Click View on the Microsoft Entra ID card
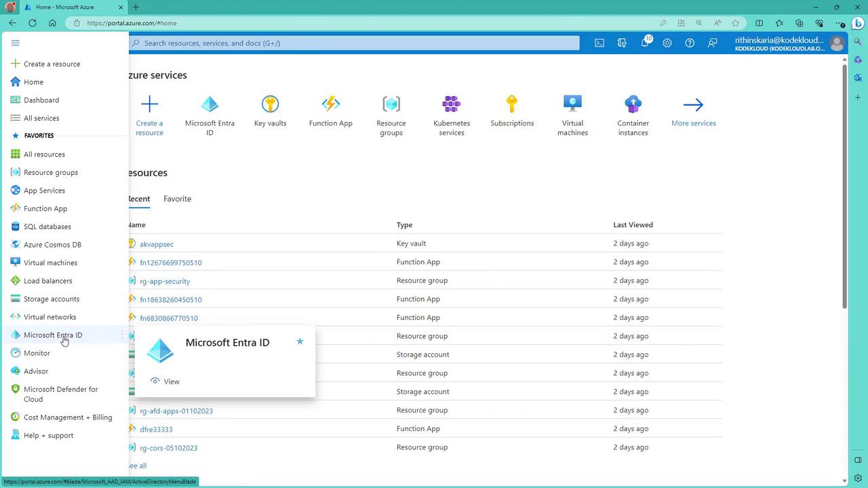 point(171,382)
